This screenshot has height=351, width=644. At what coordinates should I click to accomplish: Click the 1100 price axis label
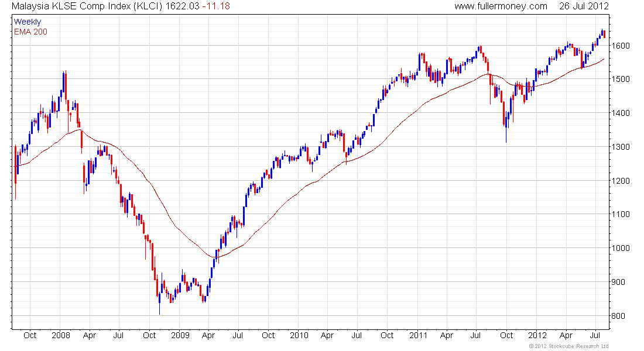(620, 214)
